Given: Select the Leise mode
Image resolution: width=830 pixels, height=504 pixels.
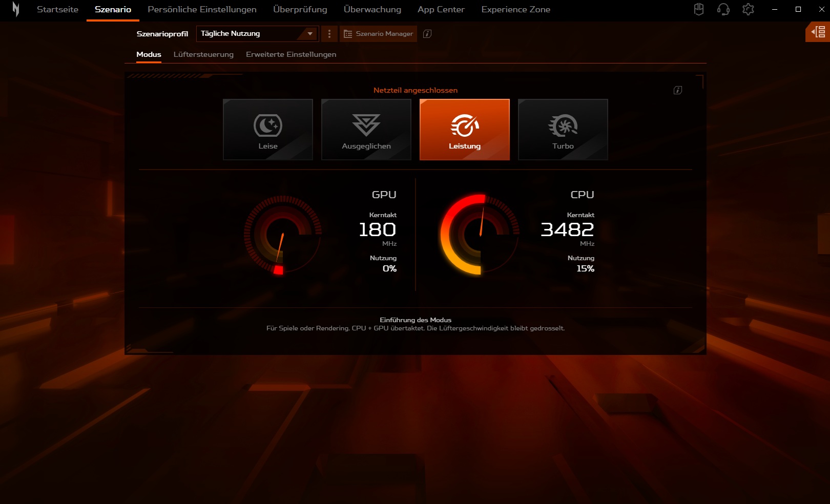Looking at the screenshot, I should coord(268,130).
